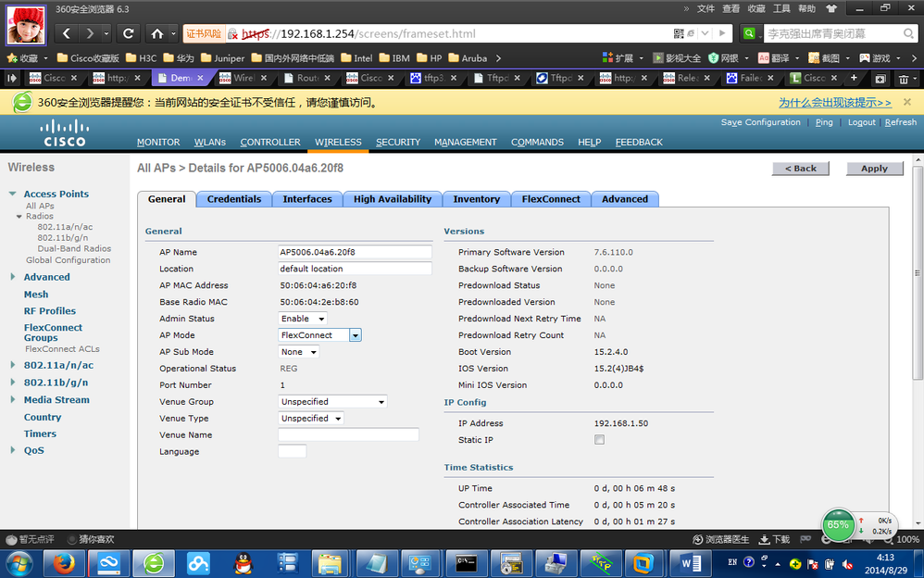Image resolution: width=924 pixels, height=578 pixels.
Task: Open File Explorer from the taskbar
Action: (330, 564)
